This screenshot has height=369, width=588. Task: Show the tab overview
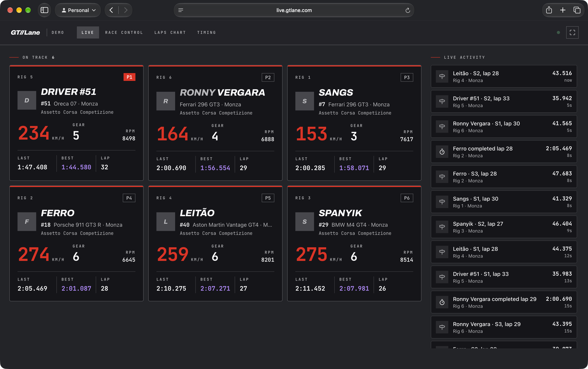[x=577, y=10]
